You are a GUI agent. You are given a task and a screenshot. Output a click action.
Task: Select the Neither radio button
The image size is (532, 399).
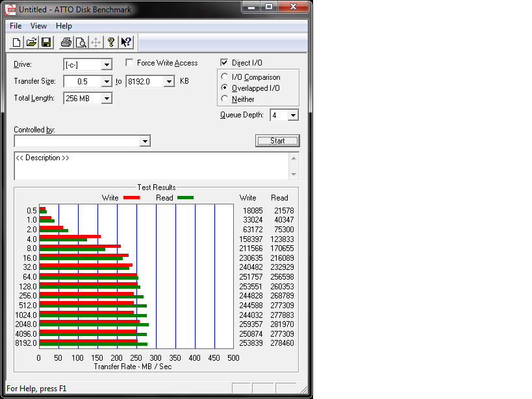coord(224,99)
